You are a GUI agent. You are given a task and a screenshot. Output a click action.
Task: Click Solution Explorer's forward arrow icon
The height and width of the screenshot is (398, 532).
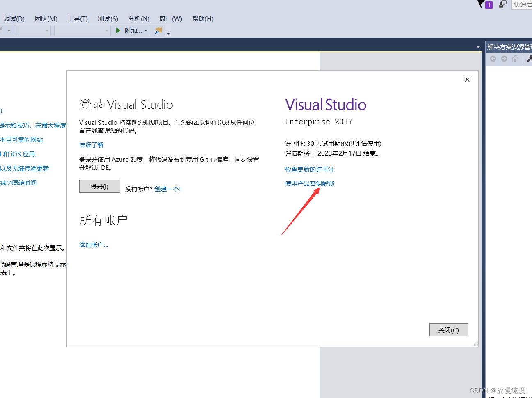(x=504, y=59)
